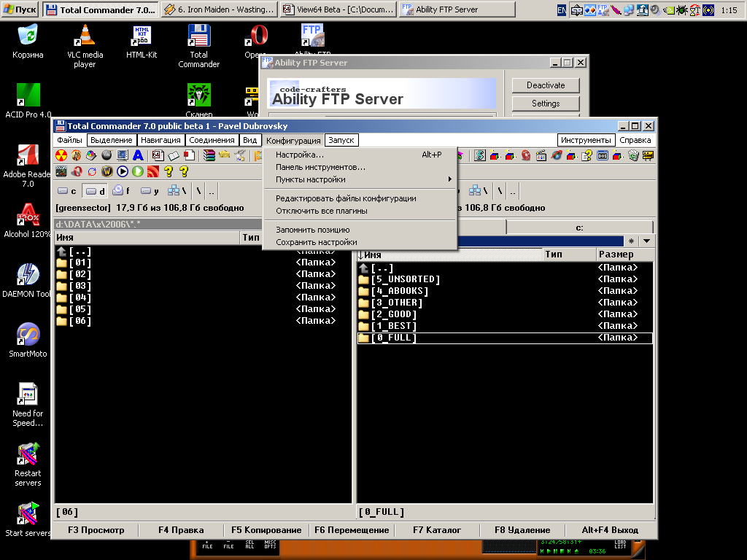The height and width of the screenshot is (560, 747).
Task: Select Редактировать файлы конфигурации
Action: tap(360, 198)
